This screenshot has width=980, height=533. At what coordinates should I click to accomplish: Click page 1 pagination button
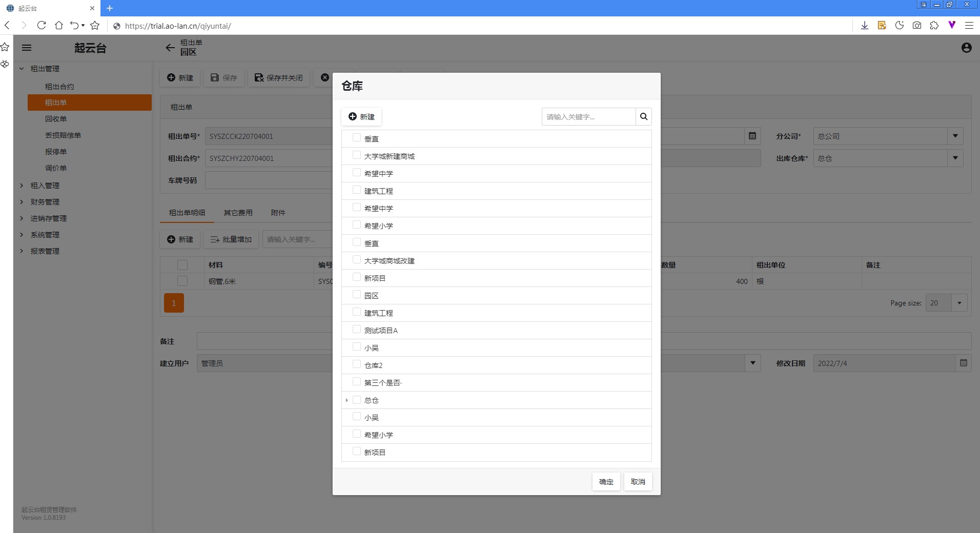[x=174, y=303]
